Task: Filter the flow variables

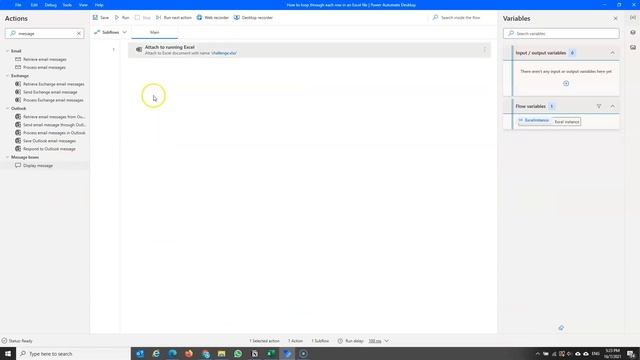Action: (599, 106)
